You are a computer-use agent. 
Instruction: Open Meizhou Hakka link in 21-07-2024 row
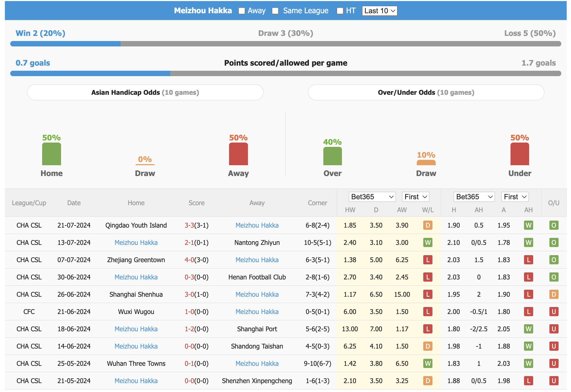(x=257, y=225)
